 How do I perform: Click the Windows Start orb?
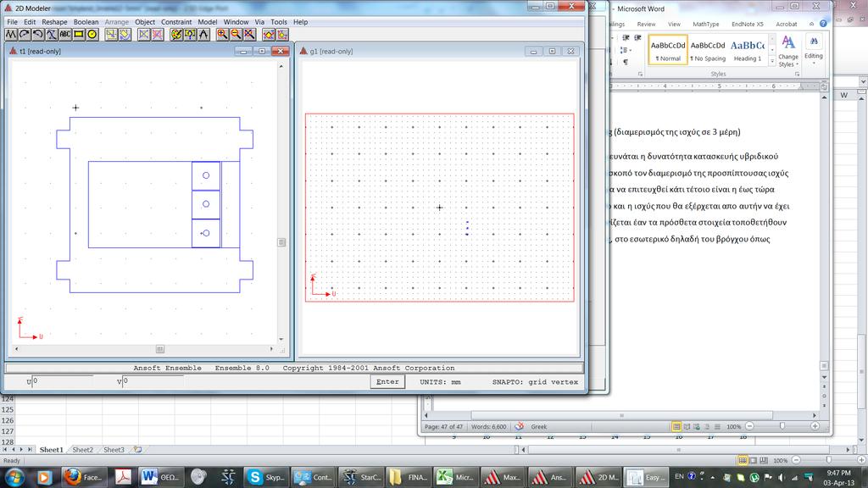(14, 477)
